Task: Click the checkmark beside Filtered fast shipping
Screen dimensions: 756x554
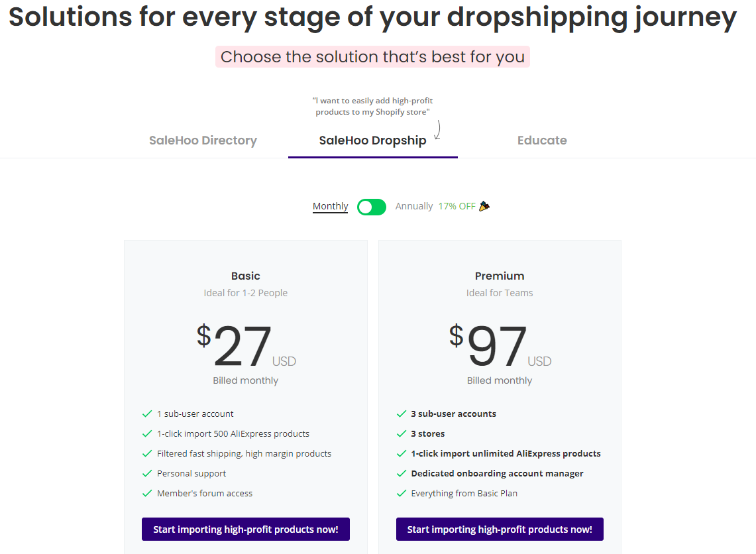Action: tap(147, 454)
